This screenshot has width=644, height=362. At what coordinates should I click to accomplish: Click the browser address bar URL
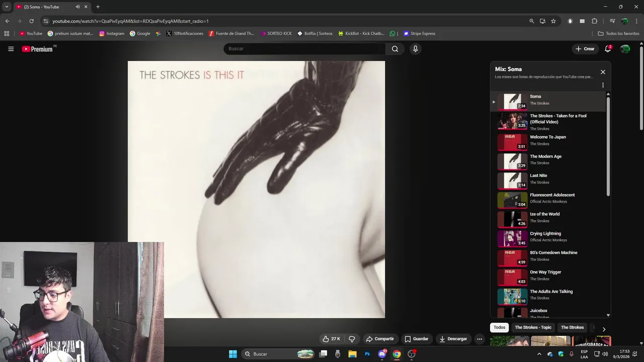(130, 21)
